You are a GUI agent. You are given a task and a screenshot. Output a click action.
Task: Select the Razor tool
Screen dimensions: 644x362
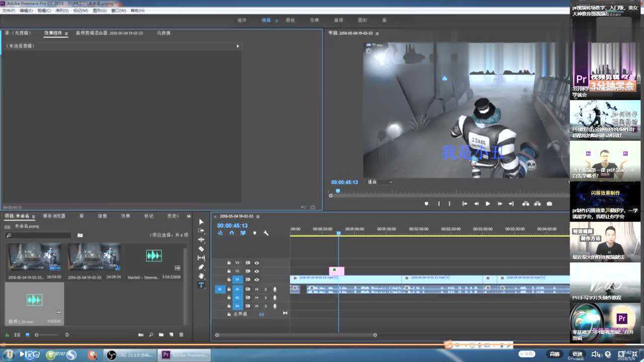(201, 249)
